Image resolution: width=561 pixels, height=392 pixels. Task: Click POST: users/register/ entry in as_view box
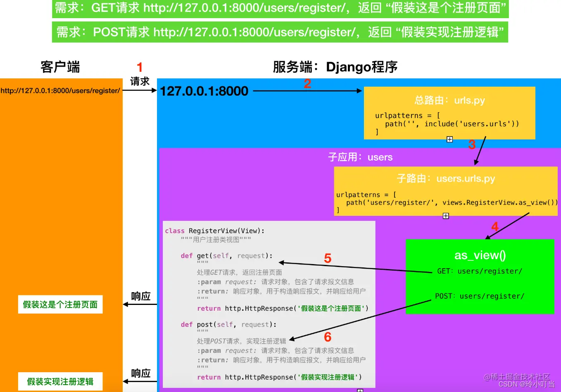click(480, 296)
